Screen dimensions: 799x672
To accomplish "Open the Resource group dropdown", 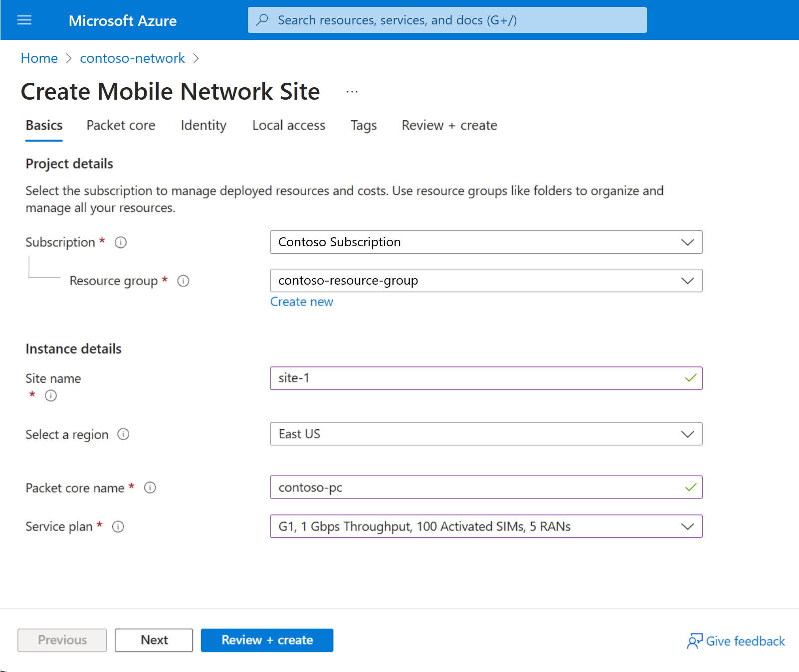I will [688, 280].
